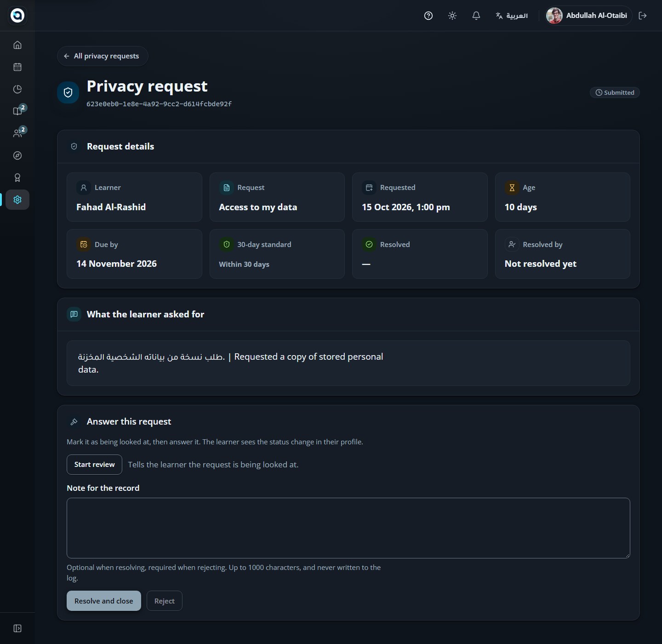This screenshot has width=662, height=644.
Task: Click the log out icon
Action: (x=643, y=16)
